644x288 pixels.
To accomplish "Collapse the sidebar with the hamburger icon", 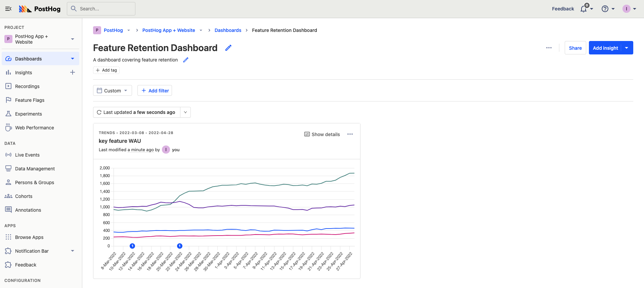I will tap(8, 9).
